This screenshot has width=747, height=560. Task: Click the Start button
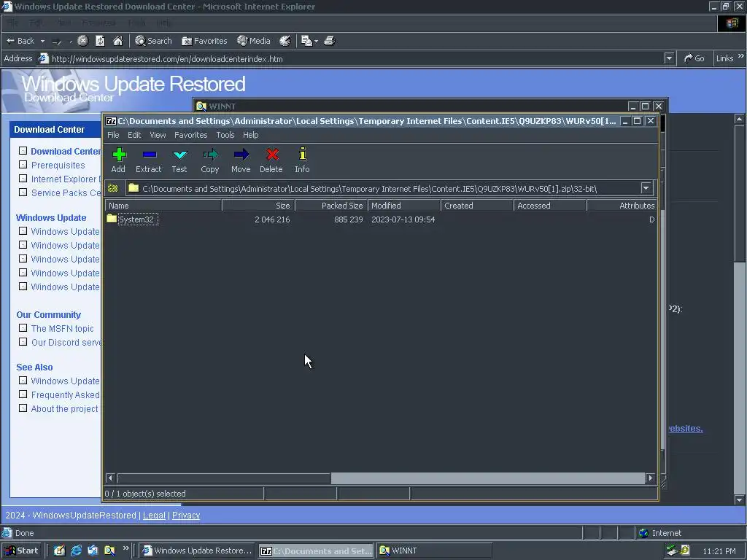21,551
